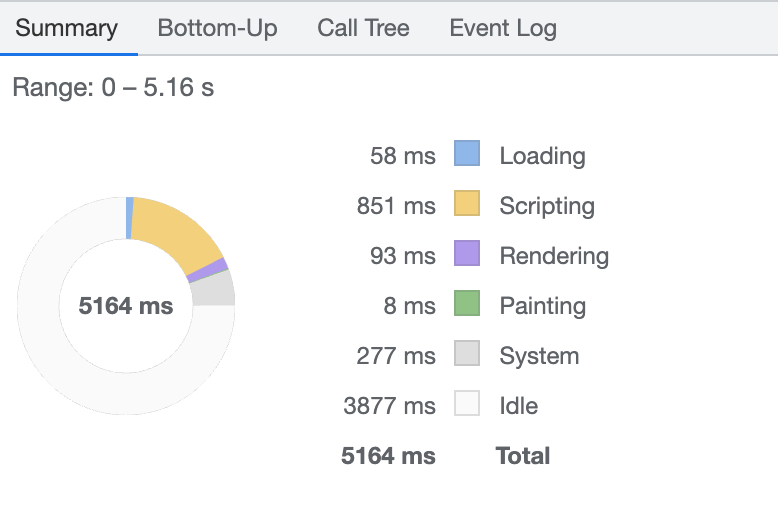Image resolution: width=778 pixels, height=516 pixels.
Task: Click the 851 ms value
Action: [396, 206]
